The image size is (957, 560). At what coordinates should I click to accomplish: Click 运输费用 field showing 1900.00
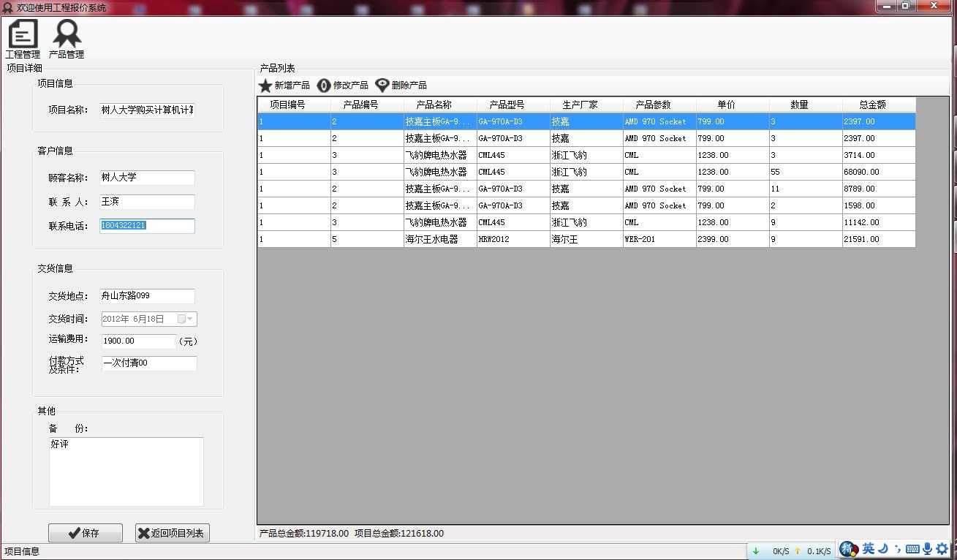pyautogui.click(x=137, y=341)
